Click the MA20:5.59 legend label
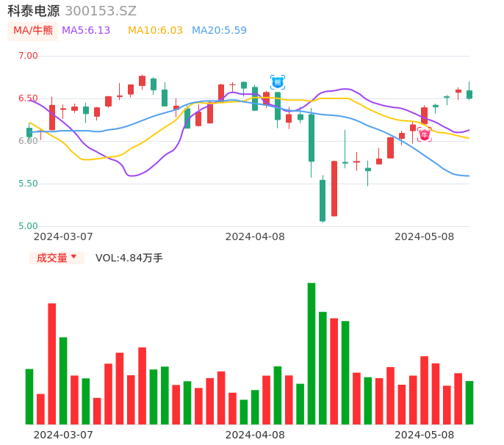 point(219,31)
